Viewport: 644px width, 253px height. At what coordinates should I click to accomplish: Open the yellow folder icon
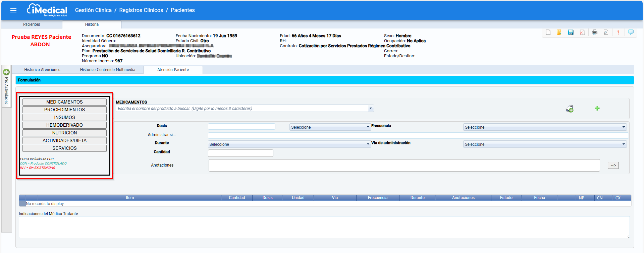[x=559, y=32]
